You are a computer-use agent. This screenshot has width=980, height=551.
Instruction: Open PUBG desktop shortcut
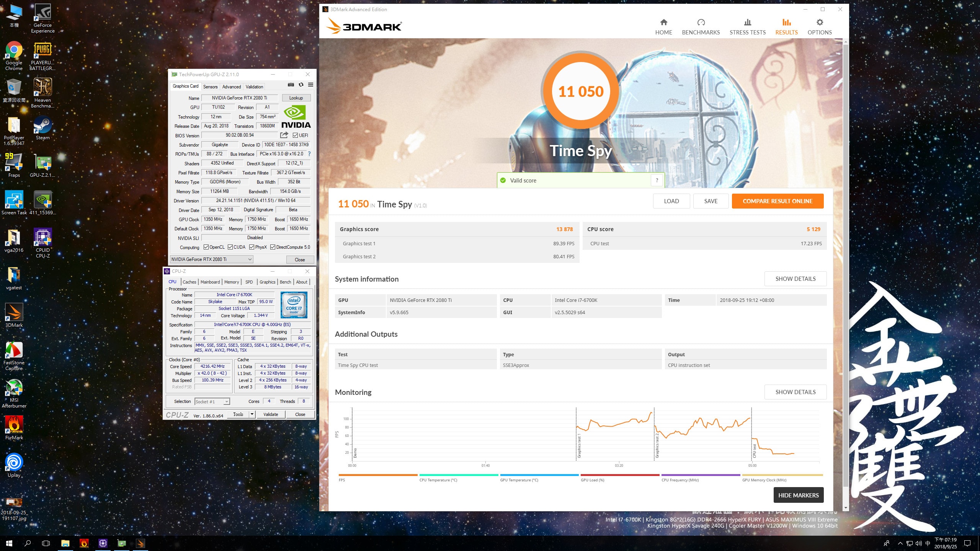coord(42,56)
